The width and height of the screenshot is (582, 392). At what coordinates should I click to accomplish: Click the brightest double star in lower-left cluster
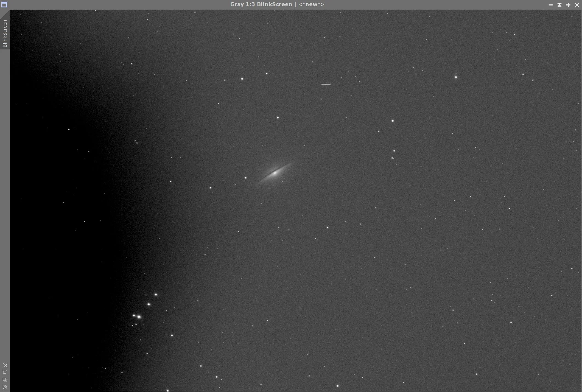139,317
